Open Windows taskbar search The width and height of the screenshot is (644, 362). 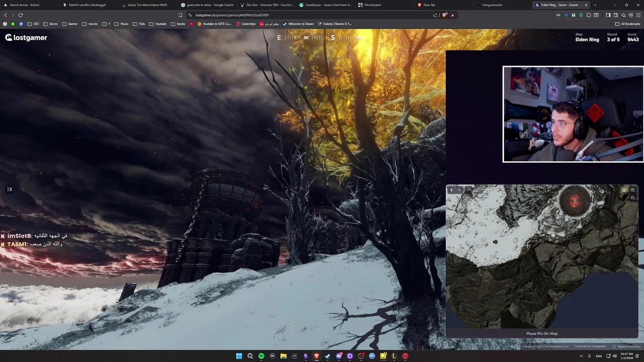coord(250,356)
